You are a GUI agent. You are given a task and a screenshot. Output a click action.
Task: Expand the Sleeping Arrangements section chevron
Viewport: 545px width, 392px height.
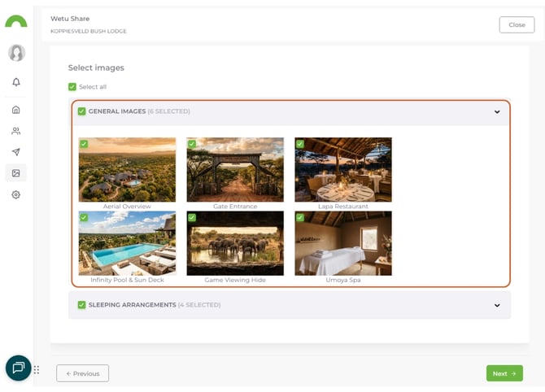click(x=497, y=305)
